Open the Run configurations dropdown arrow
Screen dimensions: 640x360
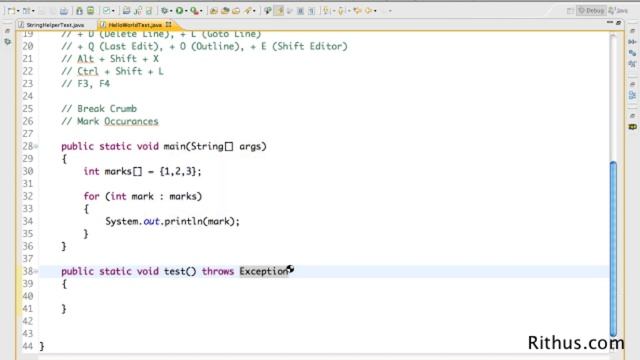(x=186, y=11)
